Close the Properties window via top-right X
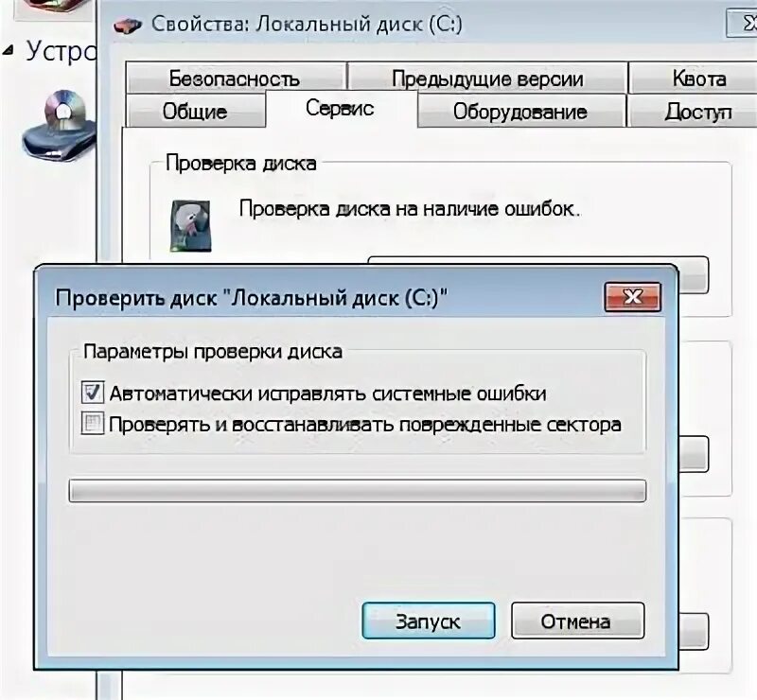Screen dimensions: 757x700 pyautogui.click(x=744, y=24)
